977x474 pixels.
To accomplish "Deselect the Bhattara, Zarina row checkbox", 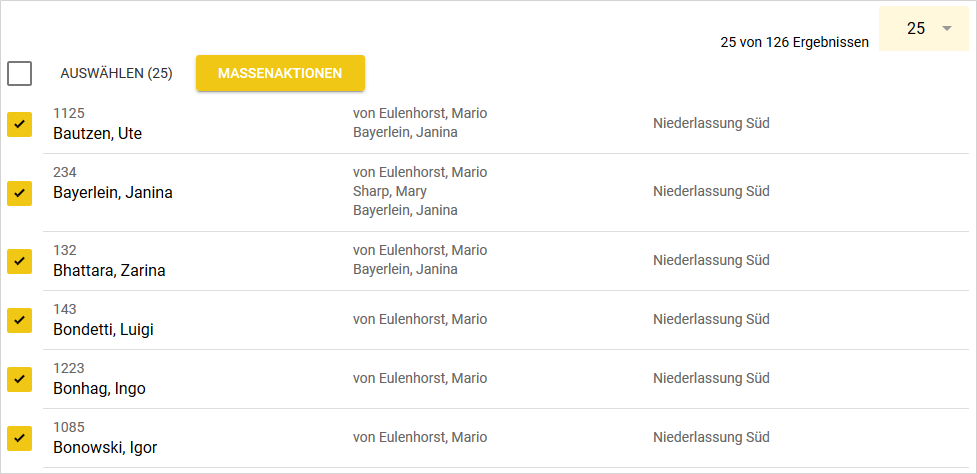I will (x=20, y=261).
